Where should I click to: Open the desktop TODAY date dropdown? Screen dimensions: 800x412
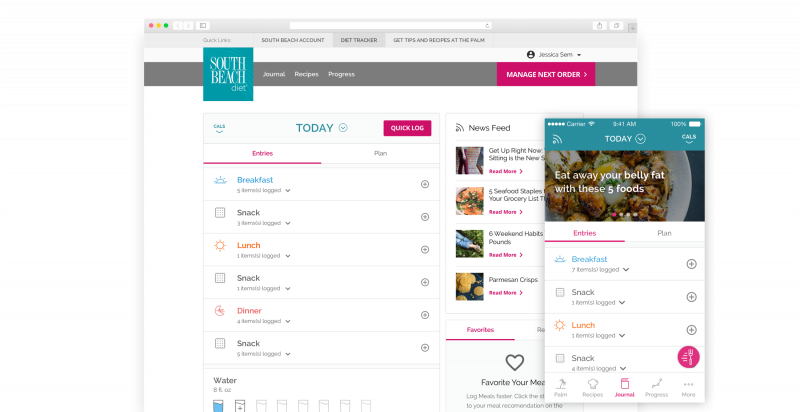pyautogui.click(x=343, y=128)
